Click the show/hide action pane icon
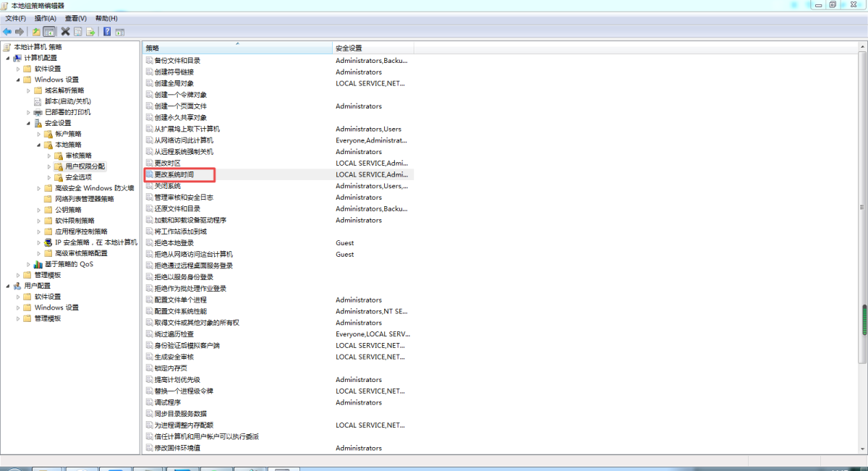This screenshot has width=868, height=471. tap(120, 32)
